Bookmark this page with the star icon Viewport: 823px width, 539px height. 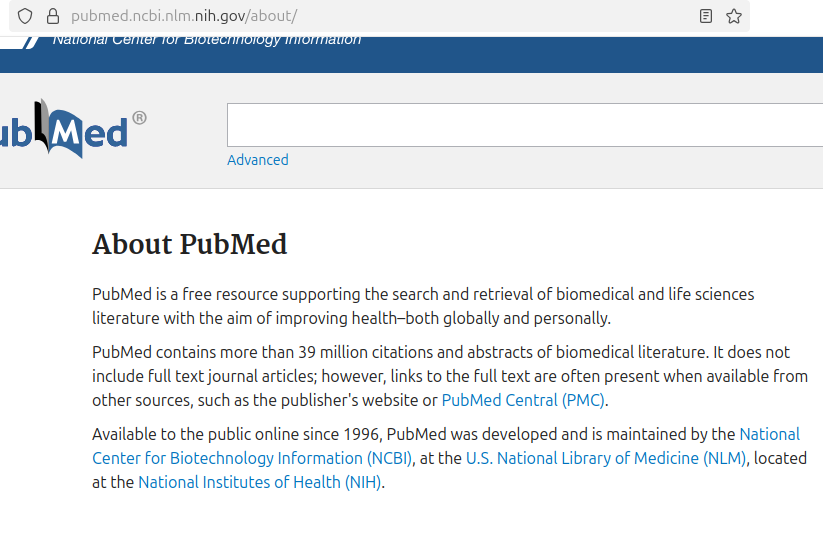[734, 16]
